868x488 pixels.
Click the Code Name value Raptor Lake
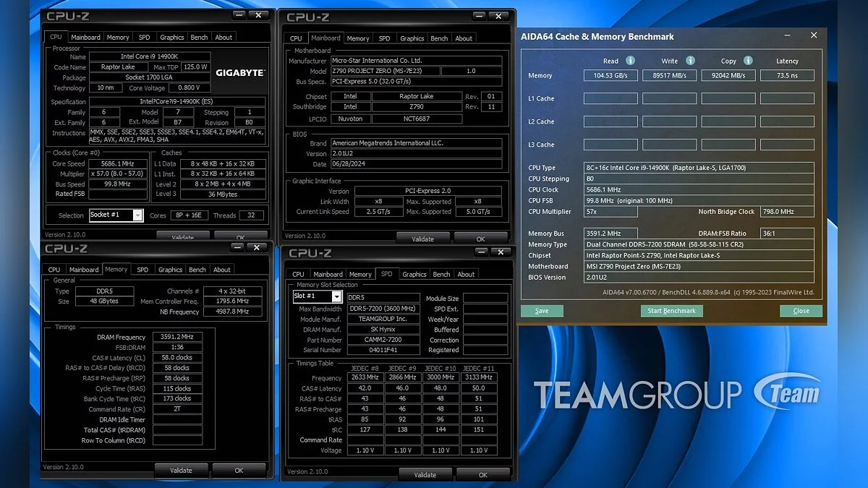pyautogui.click(x=119, y=67)
